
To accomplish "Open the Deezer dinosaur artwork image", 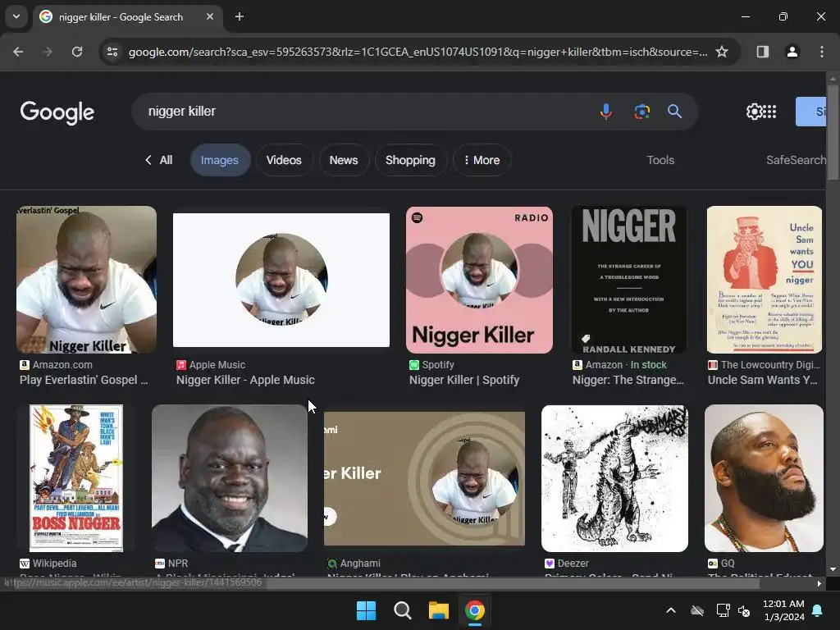I will tap(615, 478).
